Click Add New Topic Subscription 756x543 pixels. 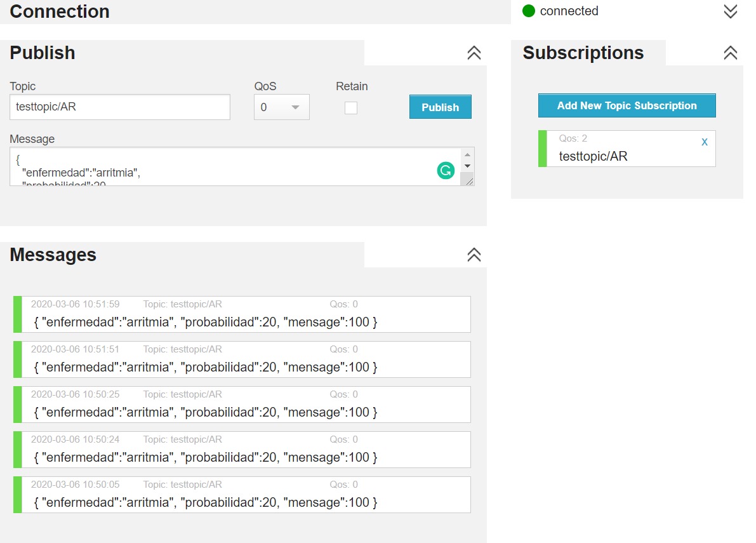pyautogui.click(x=627, y=105)
